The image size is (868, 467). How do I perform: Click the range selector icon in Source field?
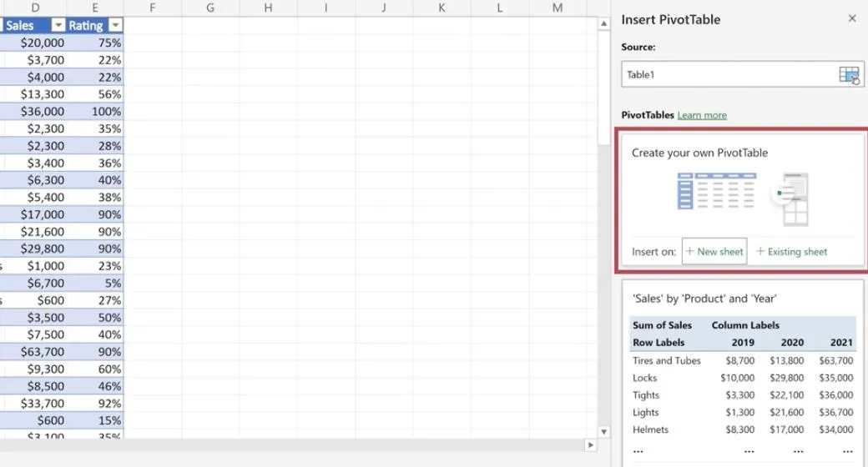tap(849, 75)
